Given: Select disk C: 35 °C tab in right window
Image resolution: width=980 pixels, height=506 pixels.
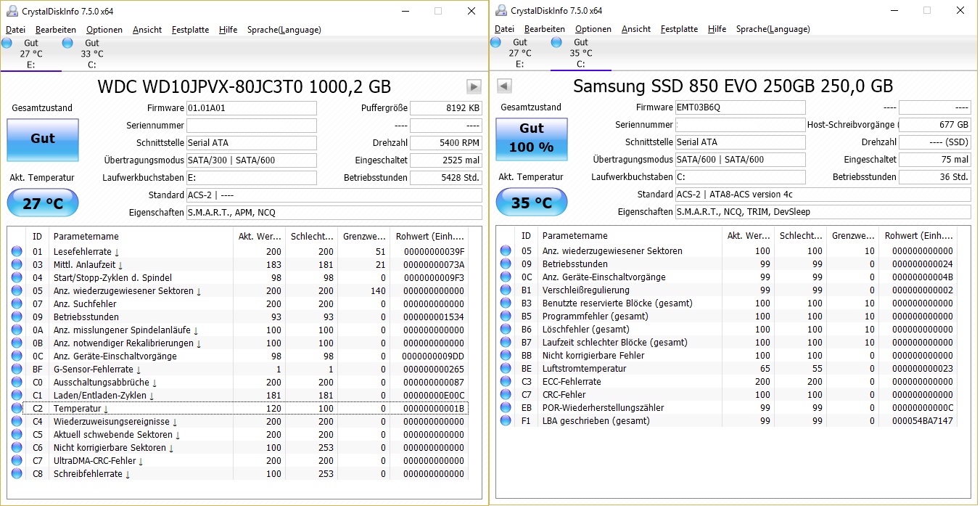Looking at the screenshot, I should click(580, 53).
